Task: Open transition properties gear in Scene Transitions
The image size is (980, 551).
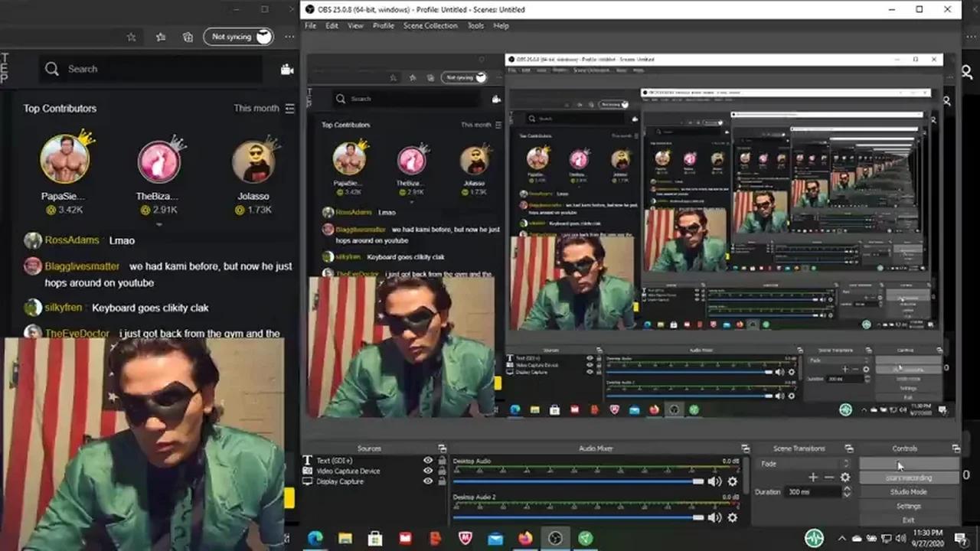Action: (844, 478)
